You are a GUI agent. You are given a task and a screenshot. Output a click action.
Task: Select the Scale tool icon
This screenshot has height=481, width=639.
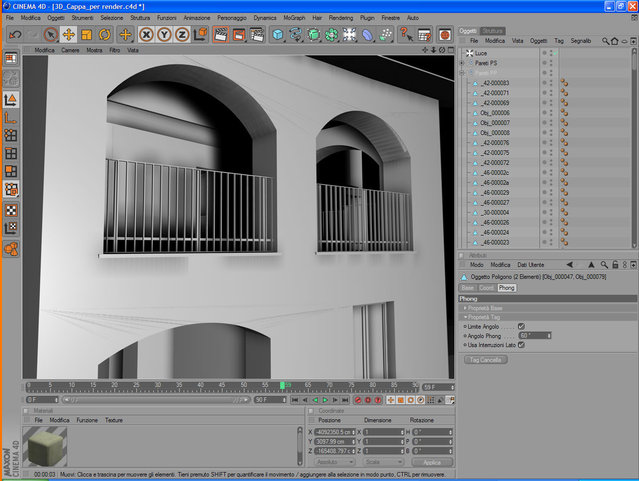[86, 35]
